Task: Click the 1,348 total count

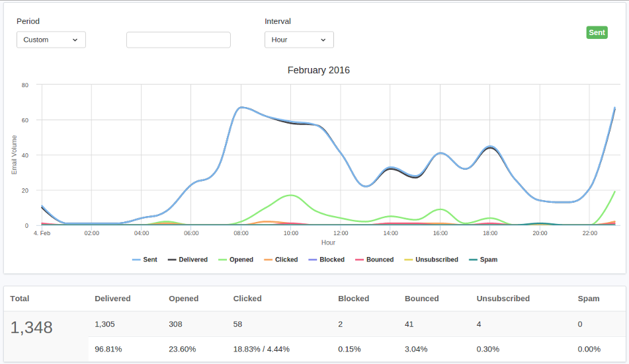Action: click(x=31, y=328)
